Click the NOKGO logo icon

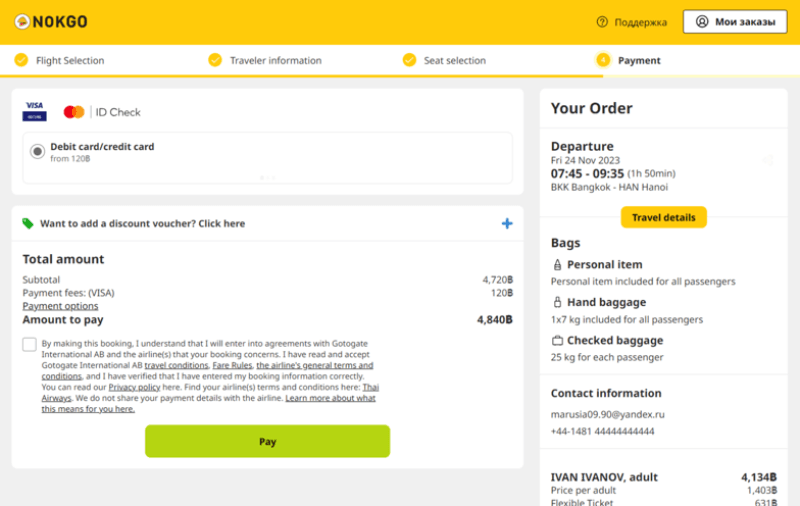pos(22,21)
